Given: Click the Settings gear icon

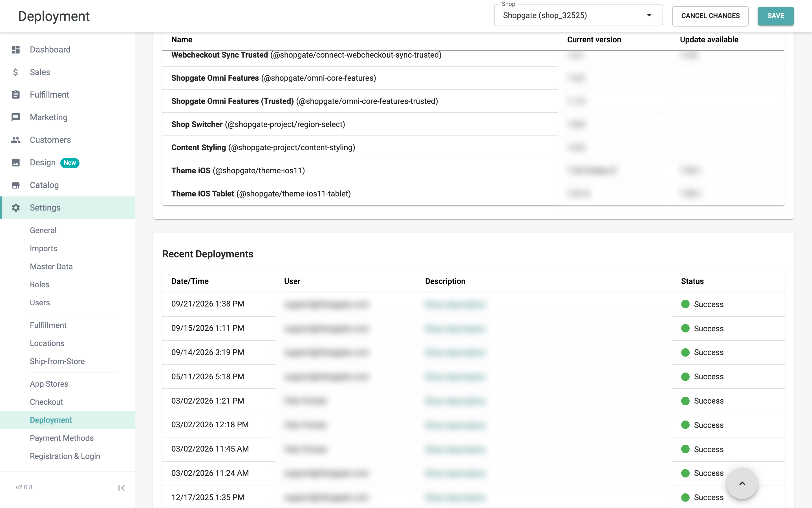Looking at the screenshot, I should [x=16, y=208].
